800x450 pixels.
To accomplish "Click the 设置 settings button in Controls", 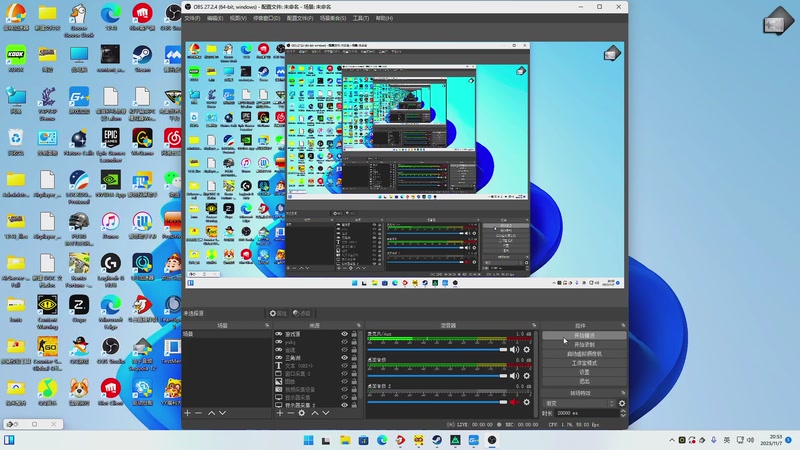I will pos(584,372).
